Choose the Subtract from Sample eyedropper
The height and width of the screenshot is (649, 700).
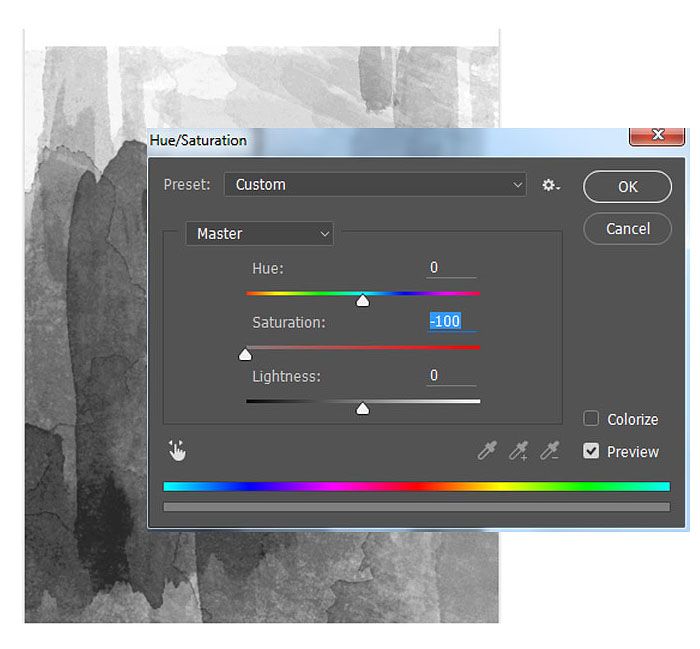pyautogui.click(x=549, y=451)
